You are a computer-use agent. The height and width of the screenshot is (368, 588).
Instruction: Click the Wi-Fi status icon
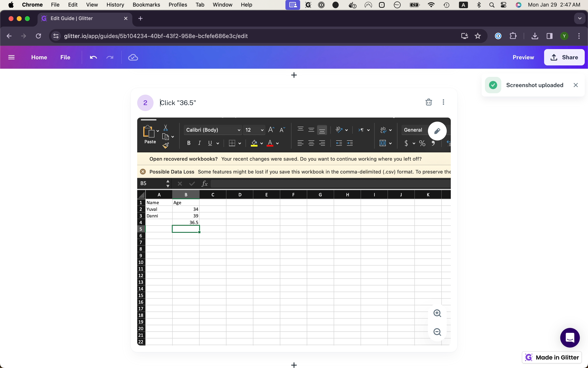point(431,5)
